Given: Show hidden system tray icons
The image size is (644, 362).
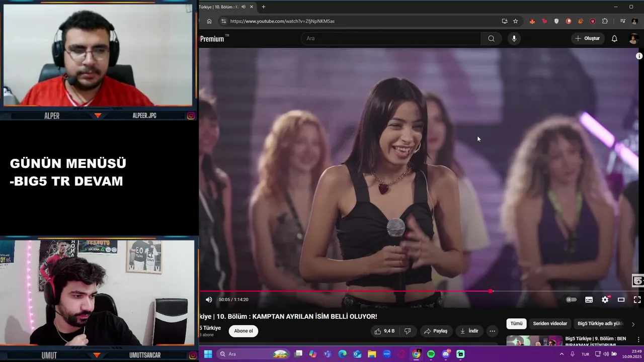Looking at the screenshot, I should click(561, 354).
